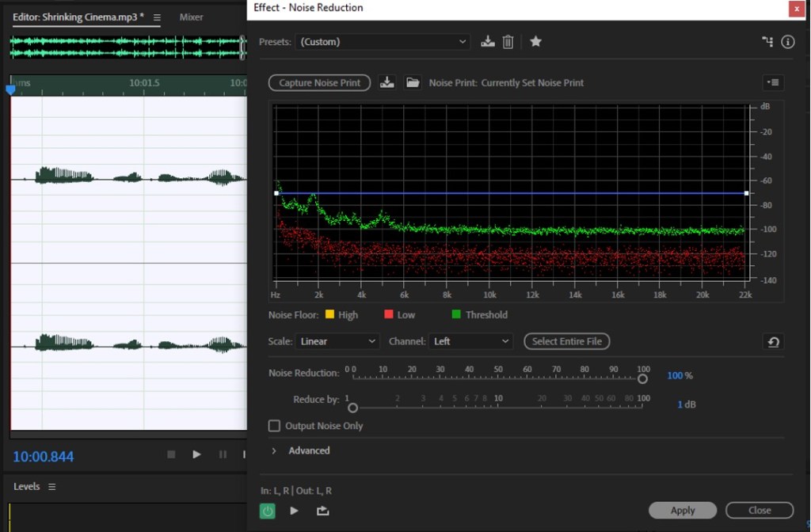Mark preset as favorite star
The width and height of the screenshot is (811, 532).
coord(535,42)
